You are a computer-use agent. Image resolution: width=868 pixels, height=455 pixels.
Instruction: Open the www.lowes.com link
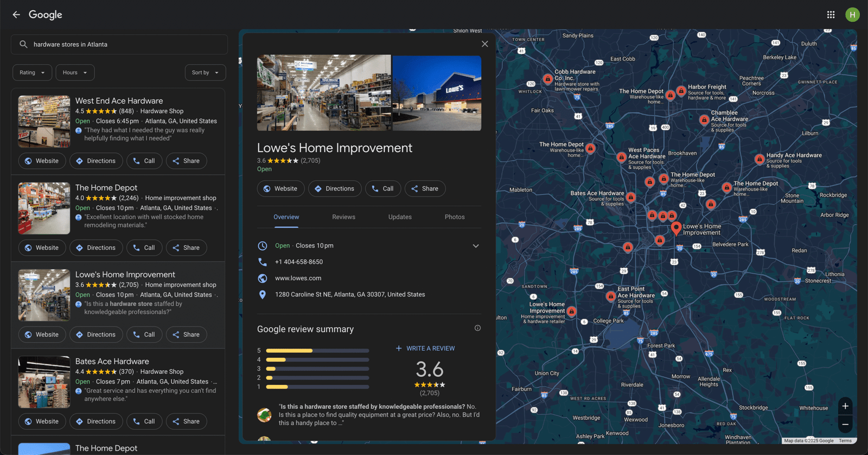(x=298, y=278)
